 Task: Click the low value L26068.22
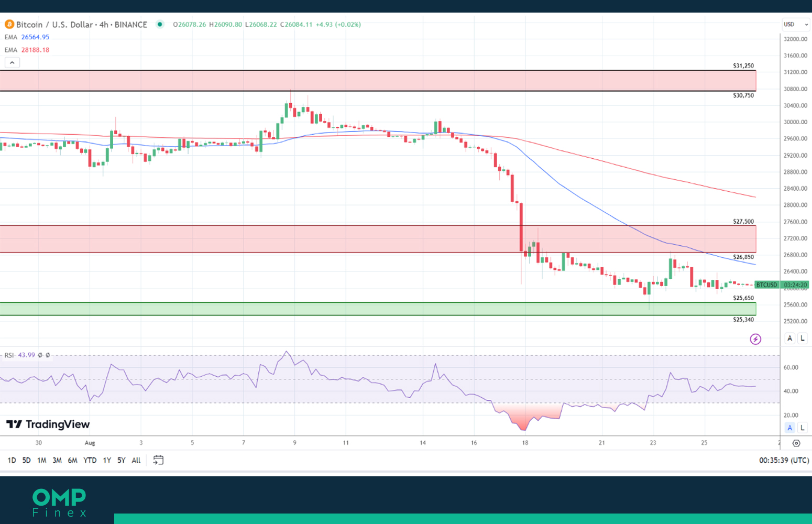pos(260,25)
